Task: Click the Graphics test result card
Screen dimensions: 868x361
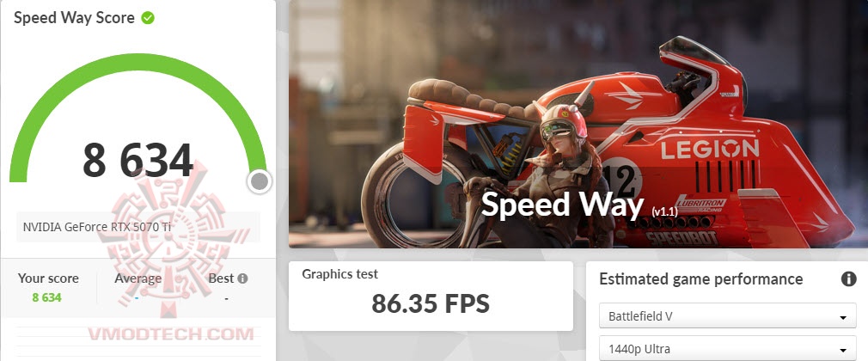Action: pos(431,297)
